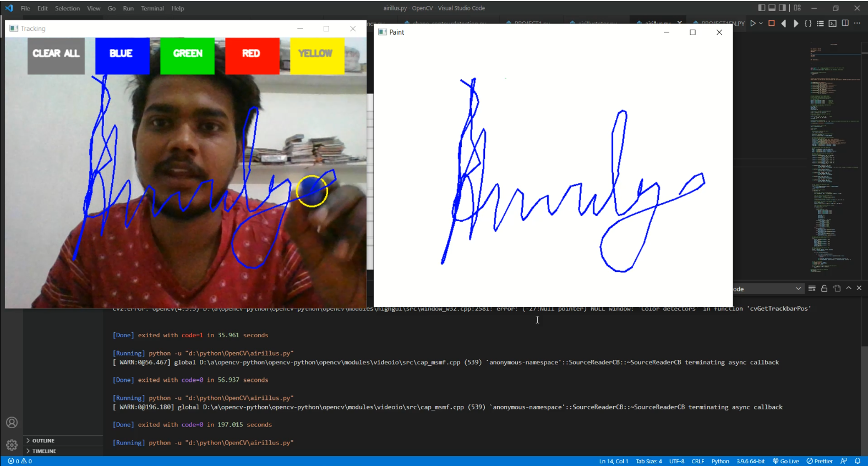Open the Selection menu
The image size is (868, 466).
(x=67, y=8)
